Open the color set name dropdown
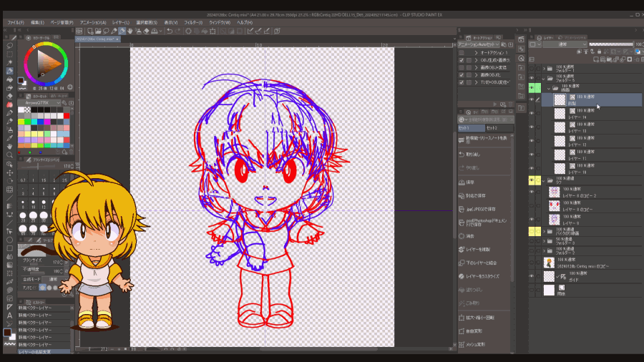 point(39,102)
